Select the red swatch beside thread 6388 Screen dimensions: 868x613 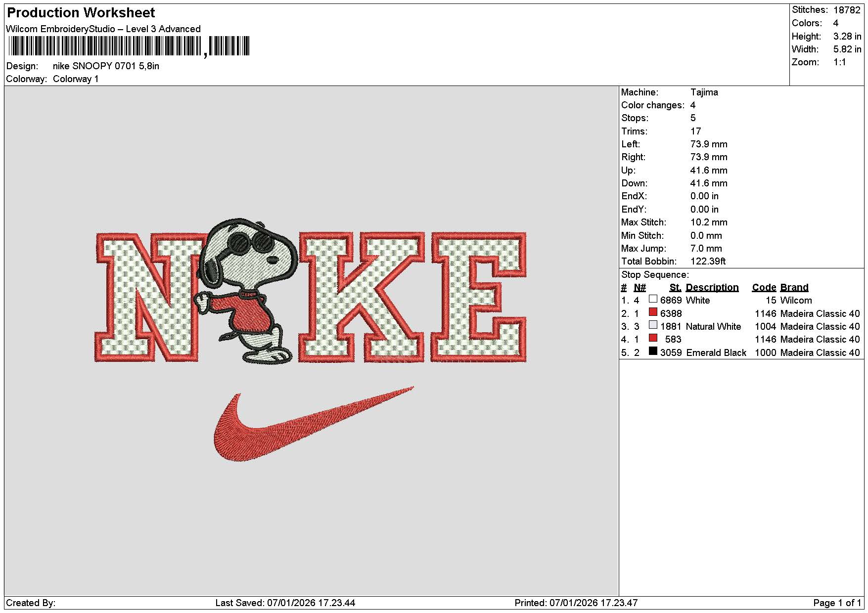653,312
